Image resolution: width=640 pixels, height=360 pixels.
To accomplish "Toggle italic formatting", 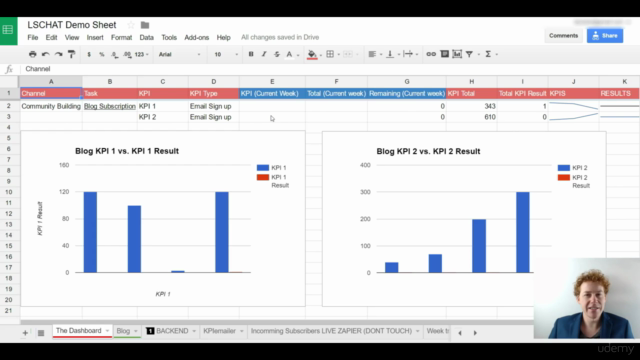I will (x=264, y=54).
